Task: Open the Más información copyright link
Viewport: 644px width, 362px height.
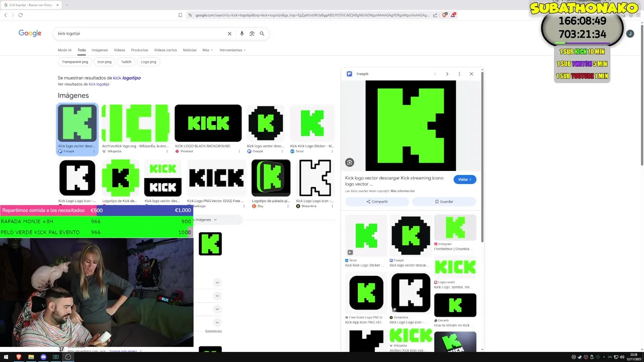Action: tap(403, 191)
